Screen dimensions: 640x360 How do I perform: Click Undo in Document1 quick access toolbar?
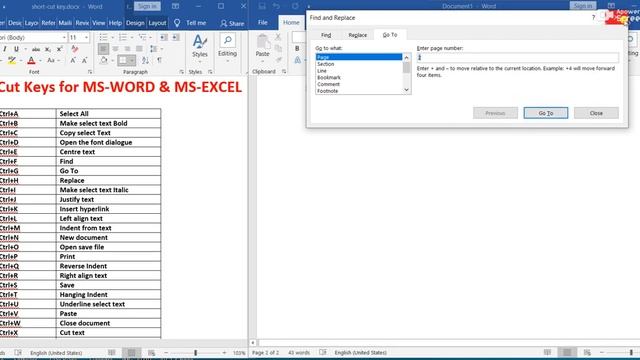pyautogui.click(x=276, y=6)
